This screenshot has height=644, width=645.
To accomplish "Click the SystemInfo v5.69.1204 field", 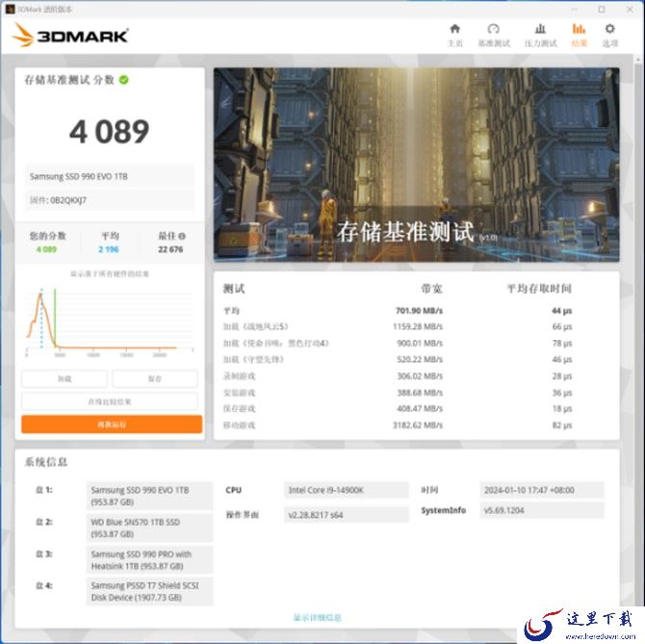I will click(x=542, y=510).
